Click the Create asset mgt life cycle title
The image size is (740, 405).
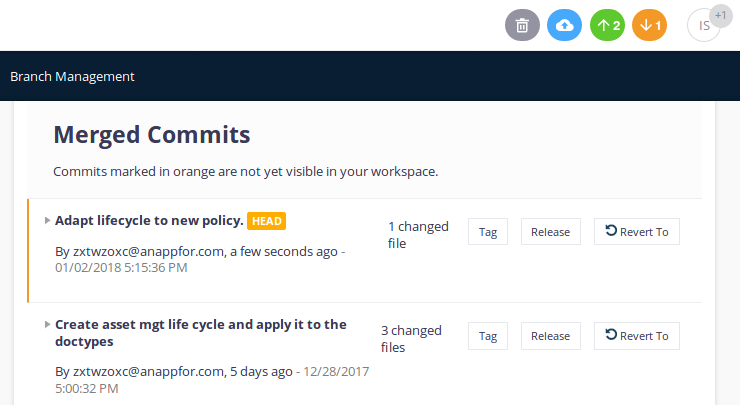[201, 333]
